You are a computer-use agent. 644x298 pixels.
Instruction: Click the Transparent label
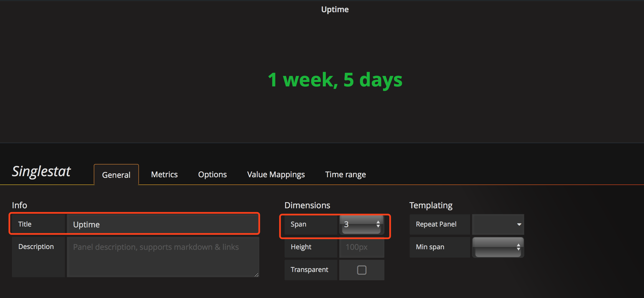coord(309,270)
